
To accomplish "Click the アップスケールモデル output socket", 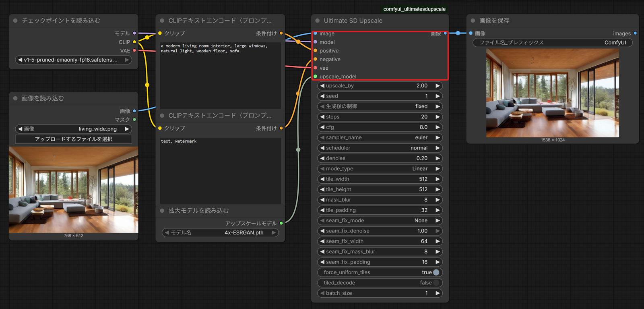I will 281,223.
